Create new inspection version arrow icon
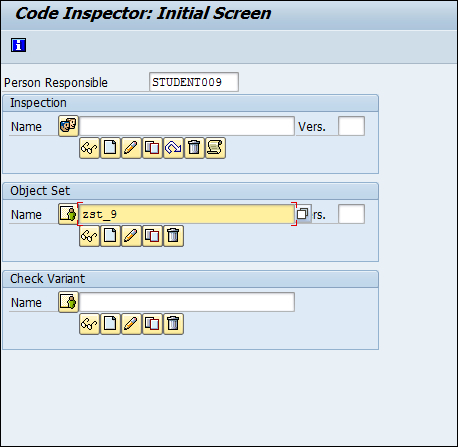Screen dimensions: 458x447 click(173, 148)
